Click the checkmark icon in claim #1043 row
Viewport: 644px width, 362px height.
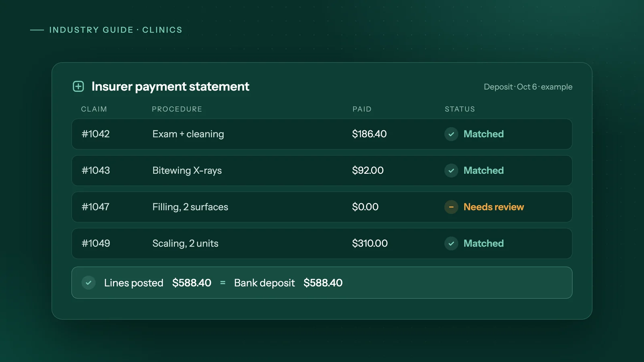coord(451,171)
